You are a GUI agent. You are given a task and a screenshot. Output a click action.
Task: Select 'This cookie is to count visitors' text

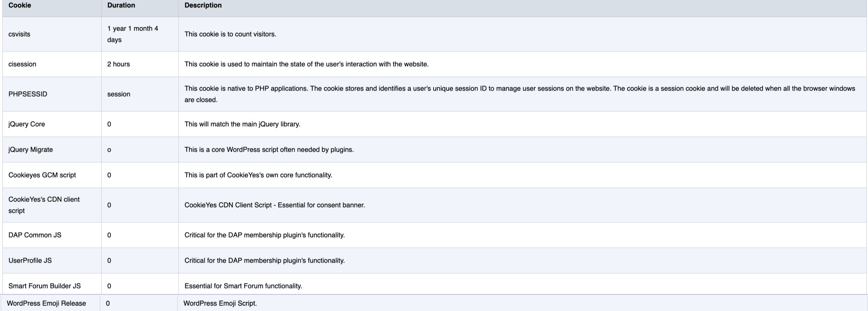[x=230, y=34]
